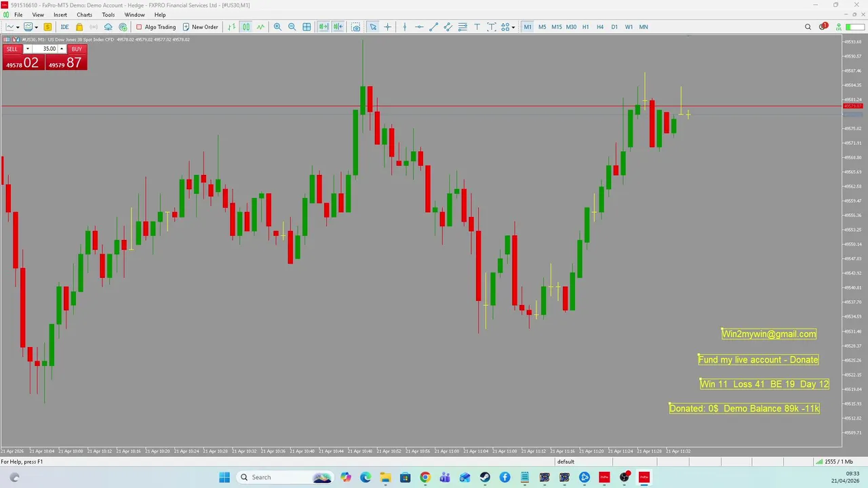Insert a text label object
868x488 pixels.
[x=492, y=27]
